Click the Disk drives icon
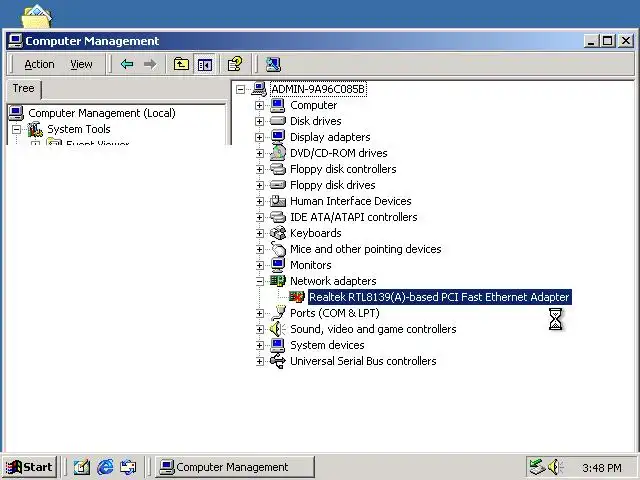 (x=278, y=121)
